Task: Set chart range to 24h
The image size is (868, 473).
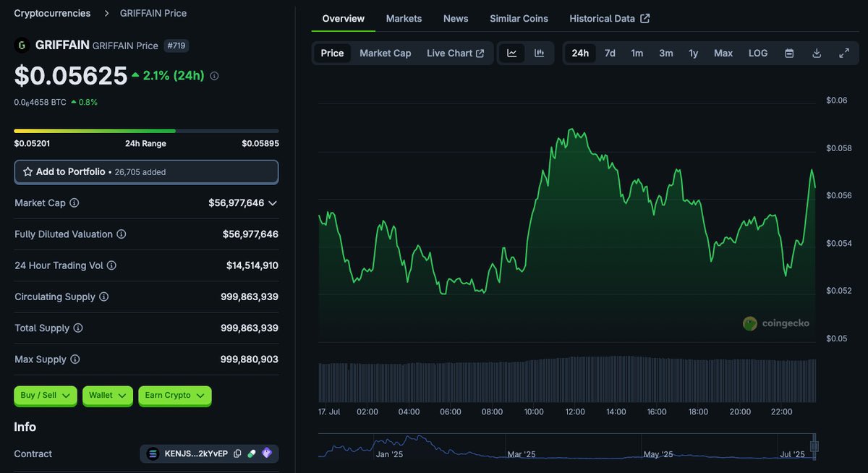Action: 580,53
